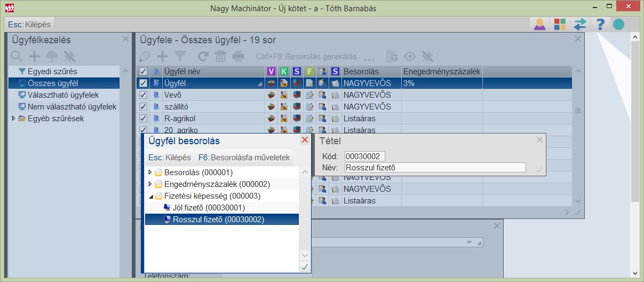The width and height of the screenshot is (644, 282).
Task: Click the notepad icon in the R-agrikol row
Action: pyautogui.click(x=309, y=118)
